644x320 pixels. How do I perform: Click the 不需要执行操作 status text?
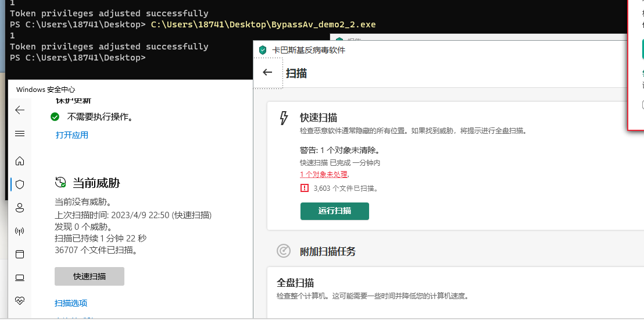[101, 117]
